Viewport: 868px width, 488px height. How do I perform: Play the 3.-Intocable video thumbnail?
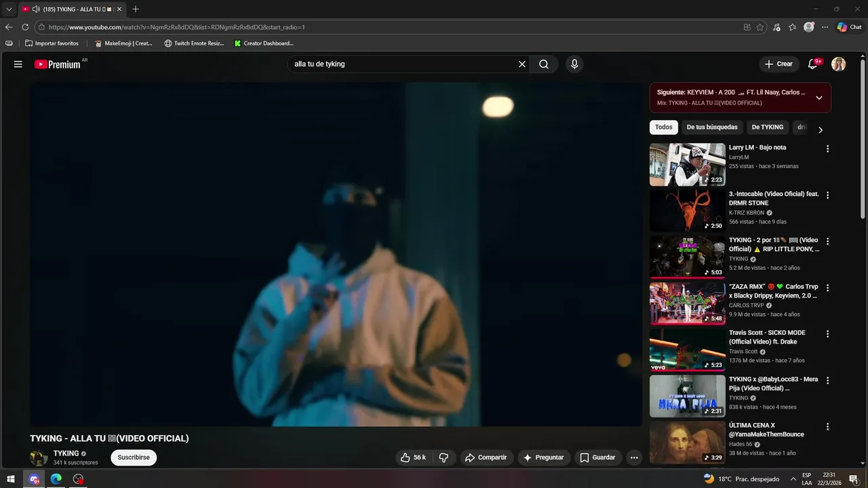688,211
